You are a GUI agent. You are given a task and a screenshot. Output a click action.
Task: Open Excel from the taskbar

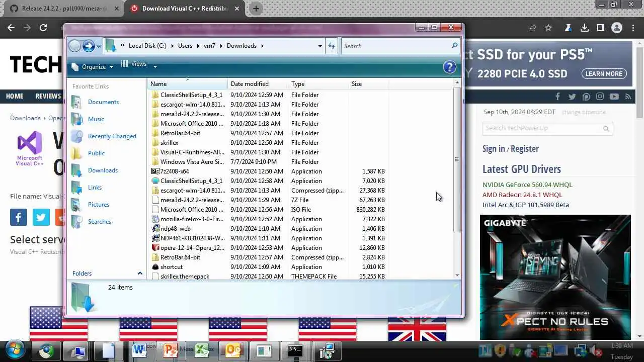pyautogui.click(x=202, y=350)
